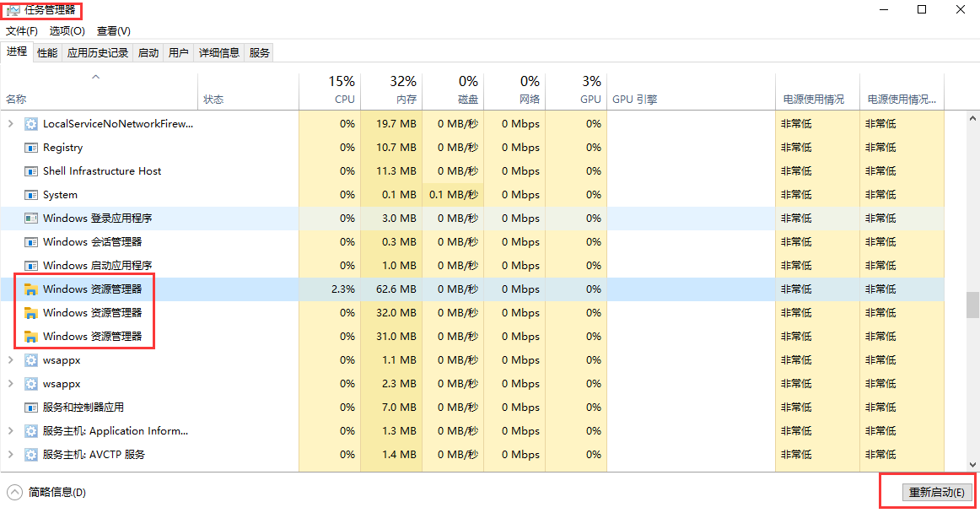Screen dimensions: 980x513
Task: Click the 19.7 MB memory cell
Action: [x=391, y=124]
